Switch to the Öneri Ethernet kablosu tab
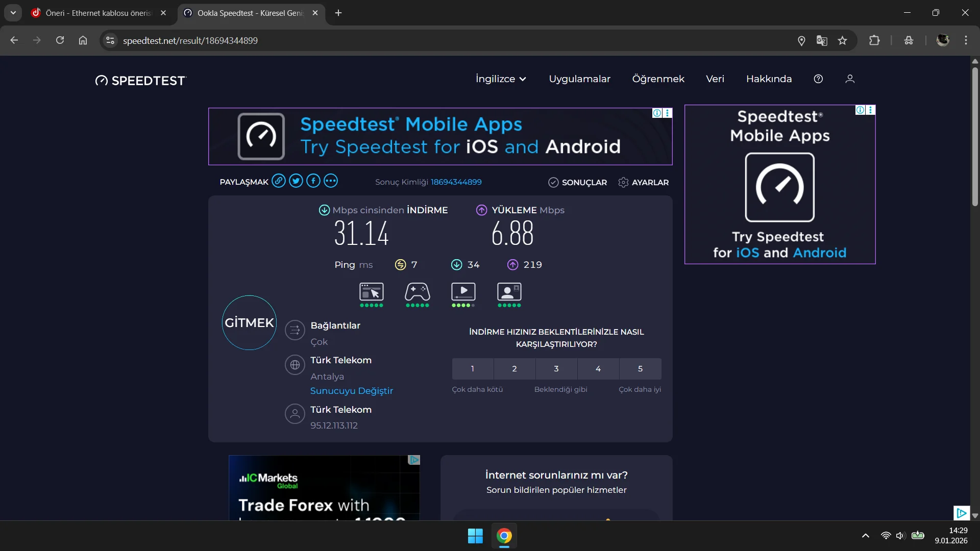 (x=98, y=13)
